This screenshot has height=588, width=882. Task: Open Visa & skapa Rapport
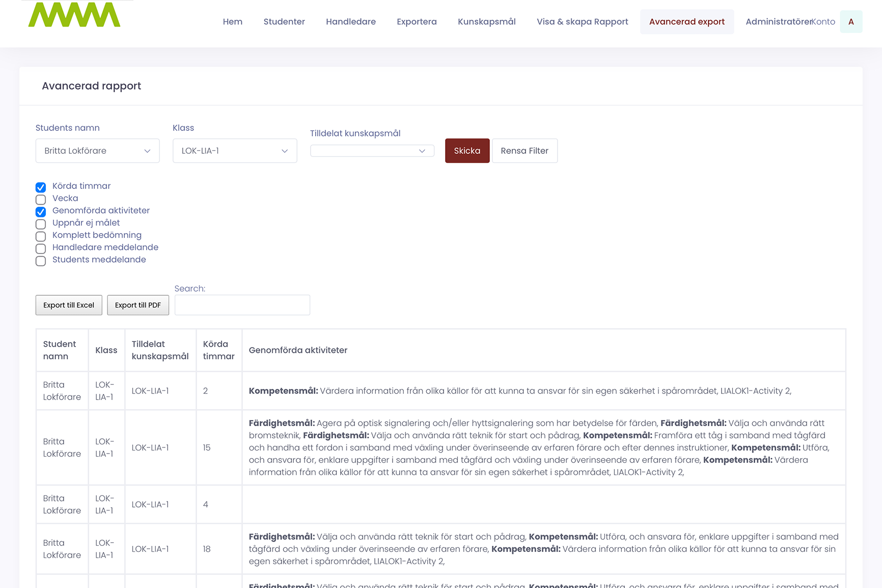pos(582,21)
